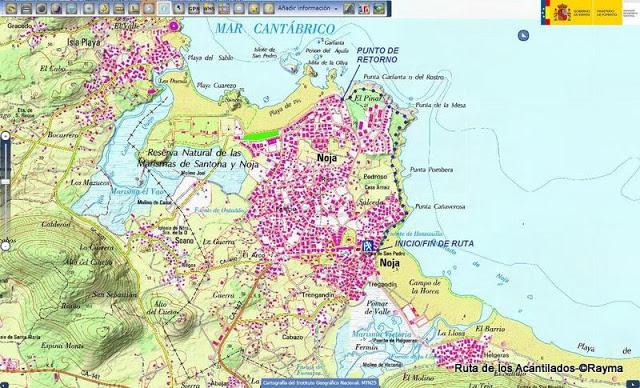Click the blue hiker route start icon
The height and width of the screenshot is (388, 640).
tap(368, 246)
